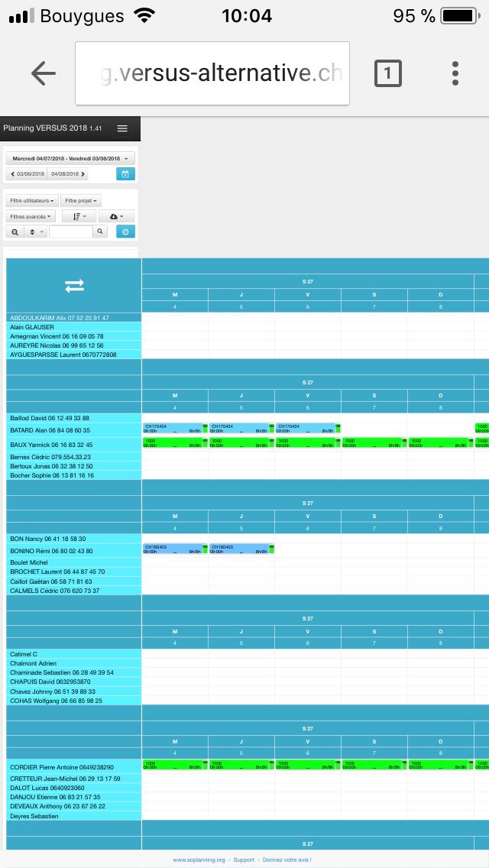This screenshot has width=489, height=868.
Task: Select user row BAUX Yannick
Action: 73,445
